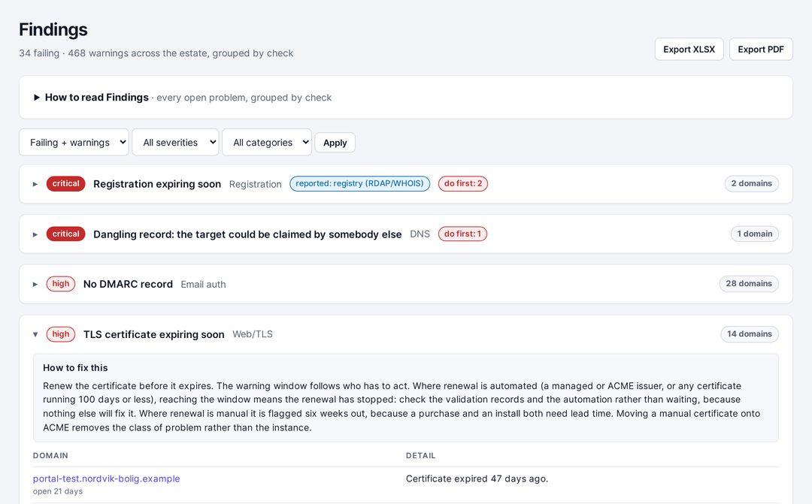Click the Certificate expired 47 days ago text
This screenshot has width=812, height=504.
coord(477,478)
